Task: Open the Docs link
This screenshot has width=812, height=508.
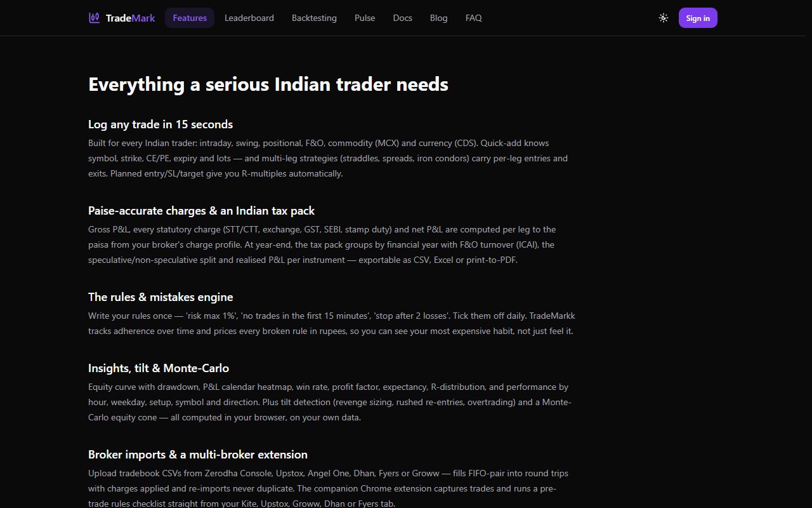Action: point(402,18)
